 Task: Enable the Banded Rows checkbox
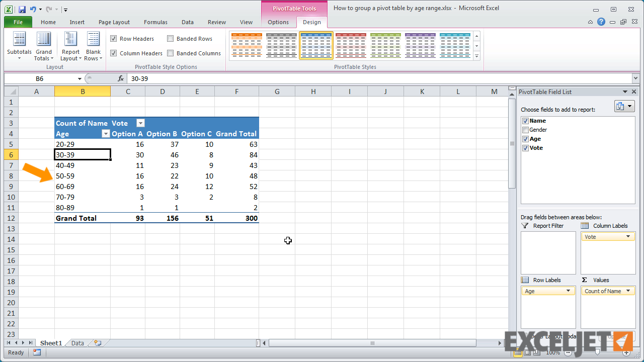171,39
